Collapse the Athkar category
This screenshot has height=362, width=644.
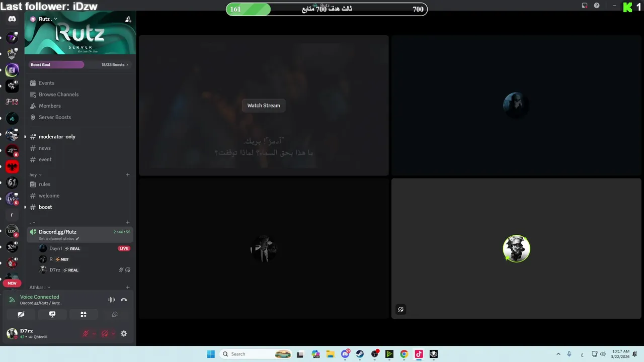[x=40, y=288]
